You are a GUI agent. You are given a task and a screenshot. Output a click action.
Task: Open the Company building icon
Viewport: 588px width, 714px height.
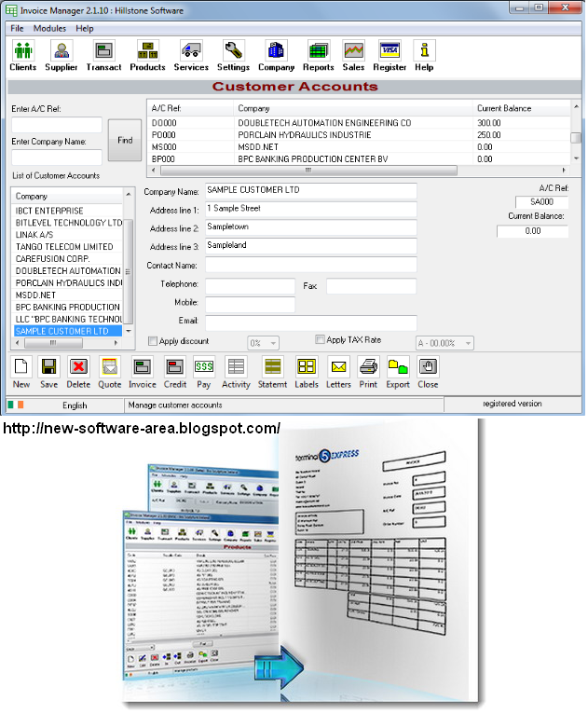(x=276, y=50)
